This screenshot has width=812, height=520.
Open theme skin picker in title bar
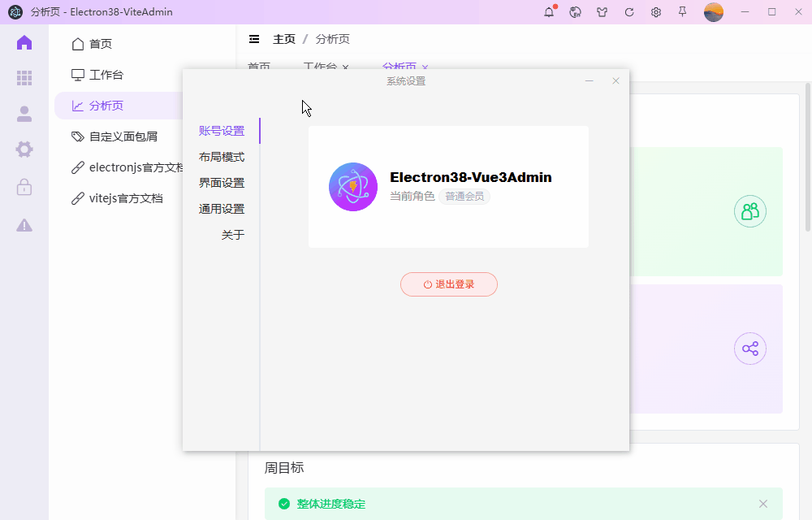(603, 12)
